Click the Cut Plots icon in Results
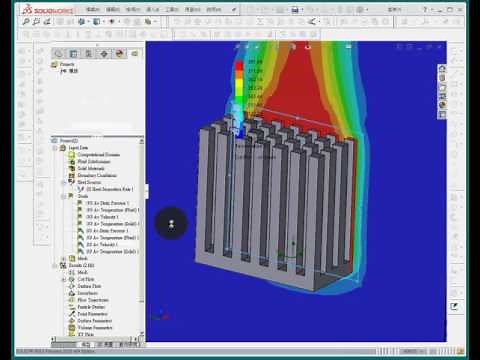The image size is (480, 360). pyautogui.click(x=71, y=279)
